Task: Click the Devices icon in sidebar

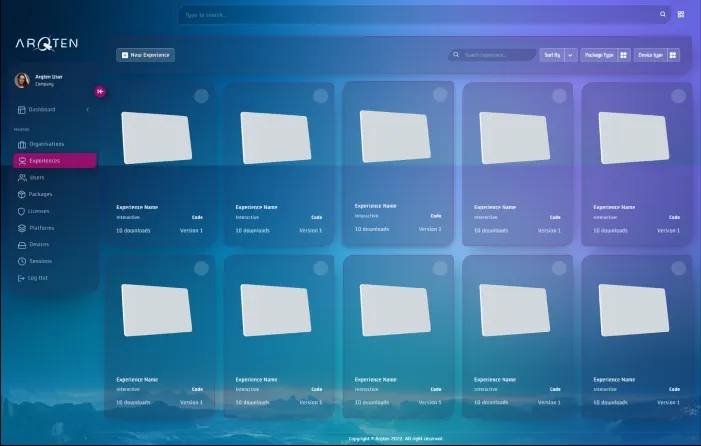Action: pyautogui.click(x=22, y=245)
